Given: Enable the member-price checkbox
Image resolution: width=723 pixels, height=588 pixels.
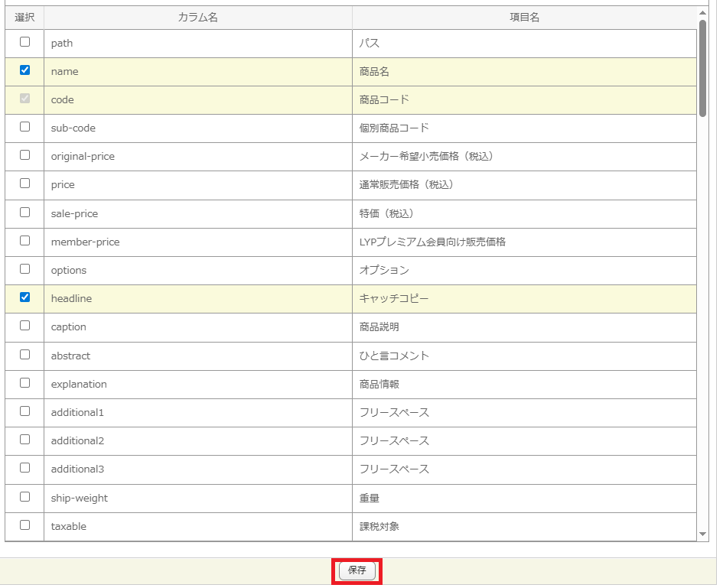Looking at the screenshot, I should pos(24,241).
